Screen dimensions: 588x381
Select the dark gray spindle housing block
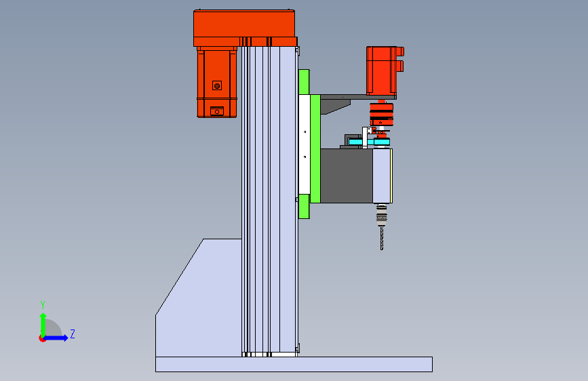tap(347, 176)
